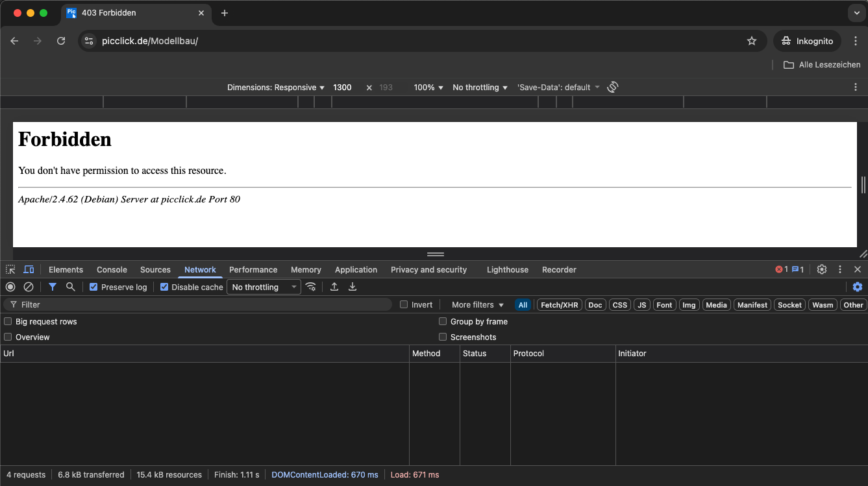
Task: Bookmark this page with the star icon
Action: (x=752, y=41)
